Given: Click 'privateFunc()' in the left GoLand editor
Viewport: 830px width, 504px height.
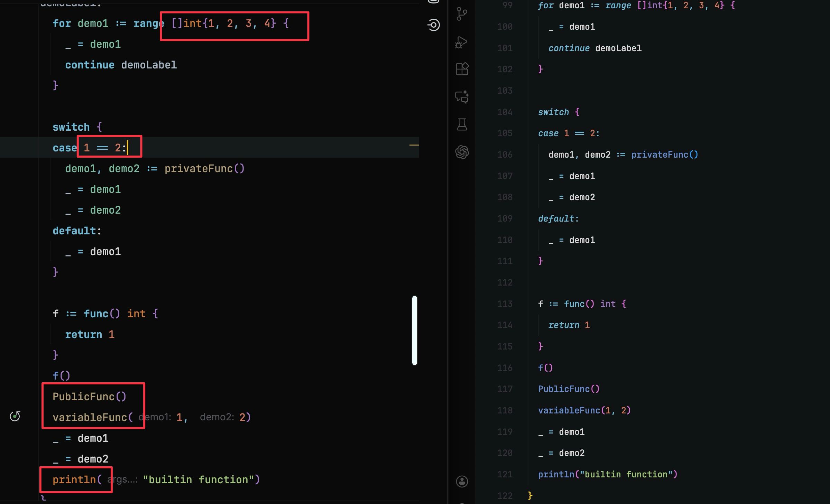Looking at the screenshot, I should point(204,169).
